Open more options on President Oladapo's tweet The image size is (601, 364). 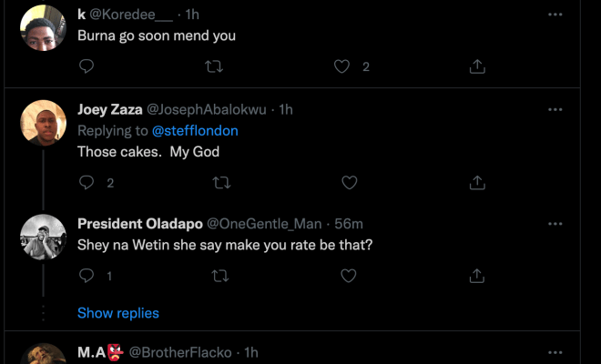[x=555, y=224]
